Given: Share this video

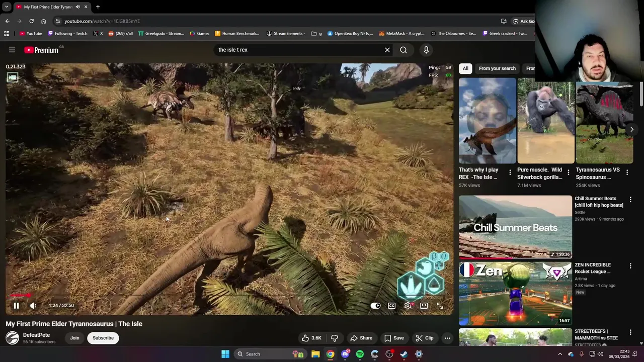Looking at the screenshot, I should [x=361, y=338].
